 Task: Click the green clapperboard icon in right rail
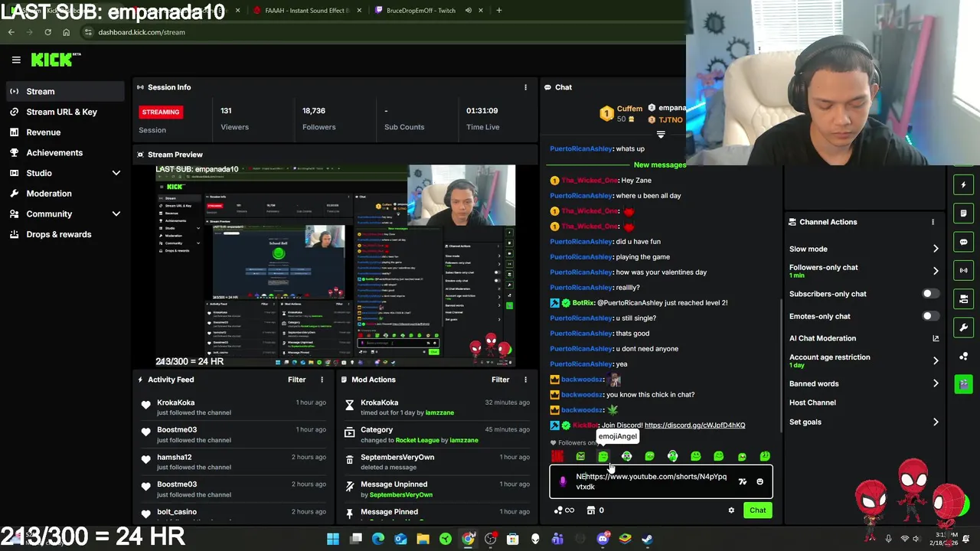coord(963,384)
